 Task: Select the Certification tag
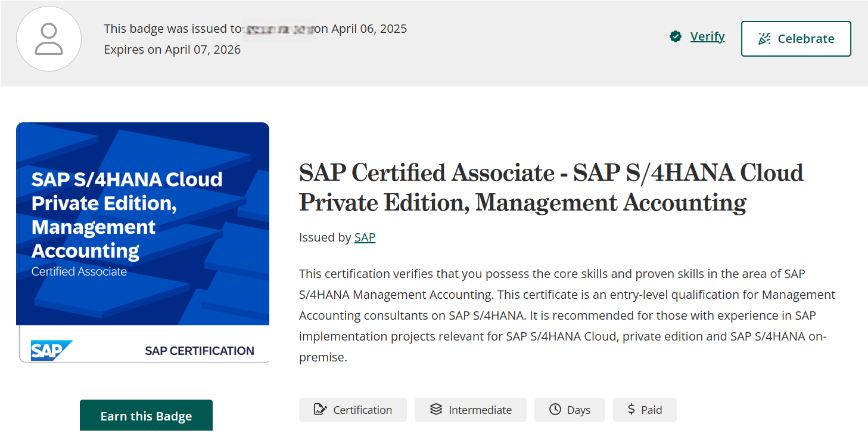pyautogui.click(x=353, y=410)
